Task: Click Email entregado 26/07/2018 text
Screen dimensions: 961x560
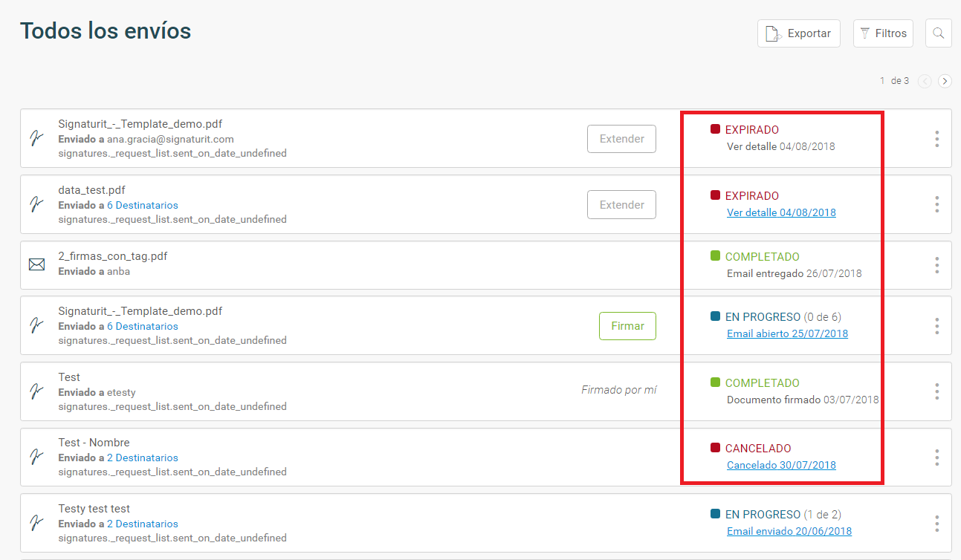Action: pos(795,273)
